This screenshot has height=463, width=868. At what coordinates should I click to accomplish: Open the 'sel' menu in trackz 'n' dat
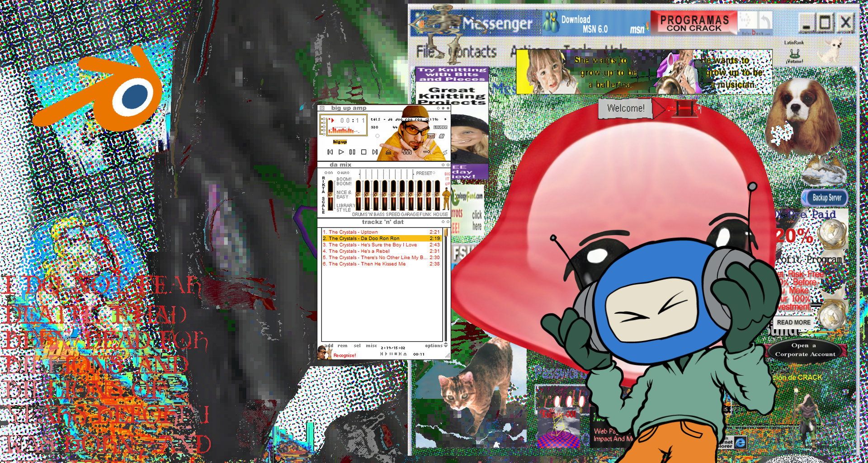pyautogui.click(x=357, y=345)
